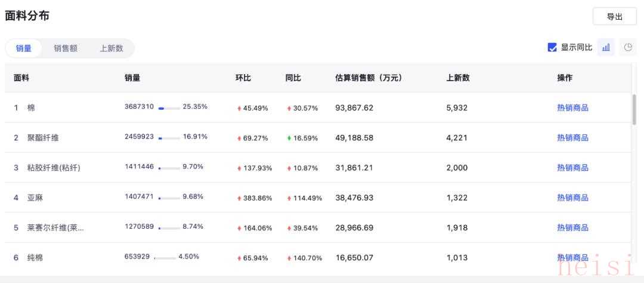The height and width of the screenshot is (283, 644).
Task: Switch to bar chart view icon
Action: [x=606, y=47]
